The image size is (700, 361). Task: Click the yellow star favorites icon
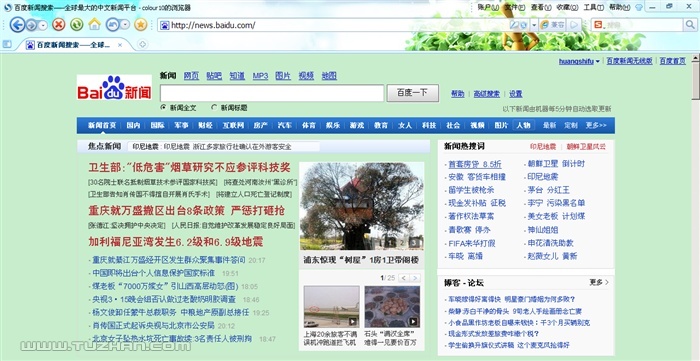click(141, 25)
